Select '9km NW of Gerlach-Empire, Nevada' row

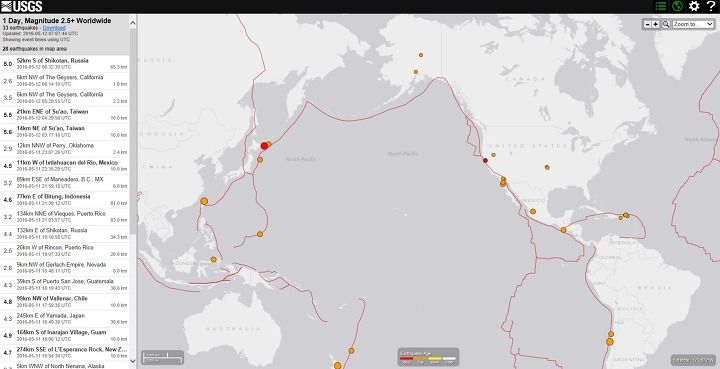65,268
